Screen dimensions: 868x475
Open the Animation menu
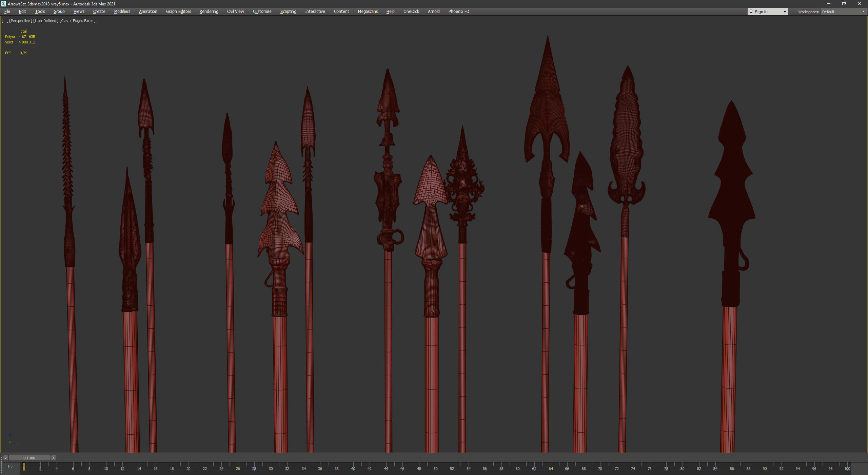point(148,12)
